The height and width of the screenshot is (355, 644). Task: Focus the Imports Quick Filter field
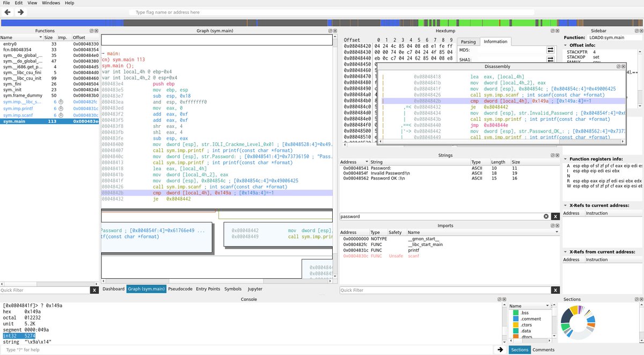(x=444, y=290)
